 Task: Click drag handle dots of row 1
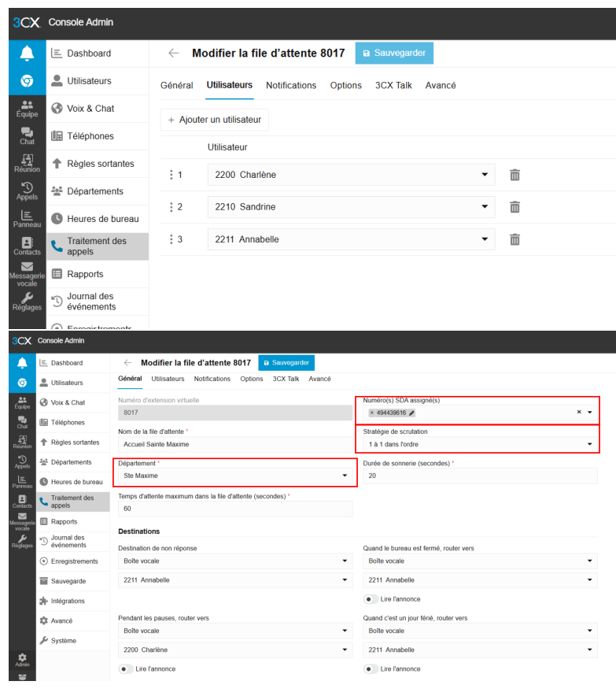[x=172, y=175]
